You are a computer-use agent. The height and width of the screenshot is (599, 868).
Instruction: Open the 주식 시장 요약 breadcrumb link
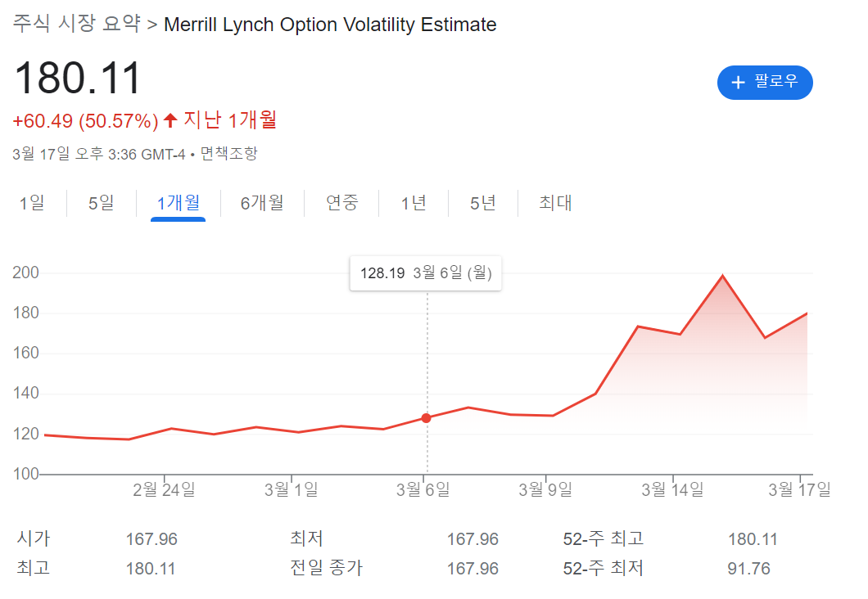pyautogui.click(x=77, y=24)
